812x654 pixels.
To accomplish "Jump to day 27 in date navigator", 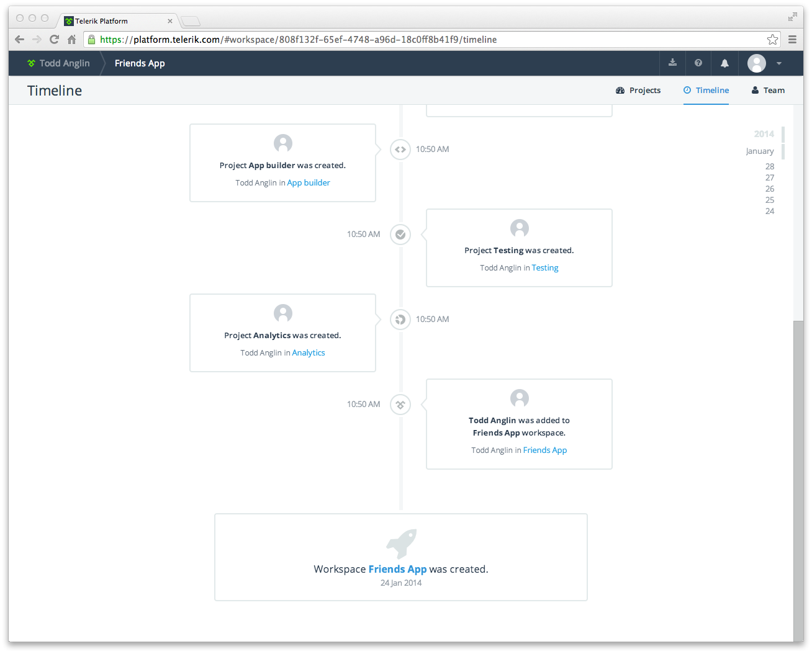I will tap(770, 178).
